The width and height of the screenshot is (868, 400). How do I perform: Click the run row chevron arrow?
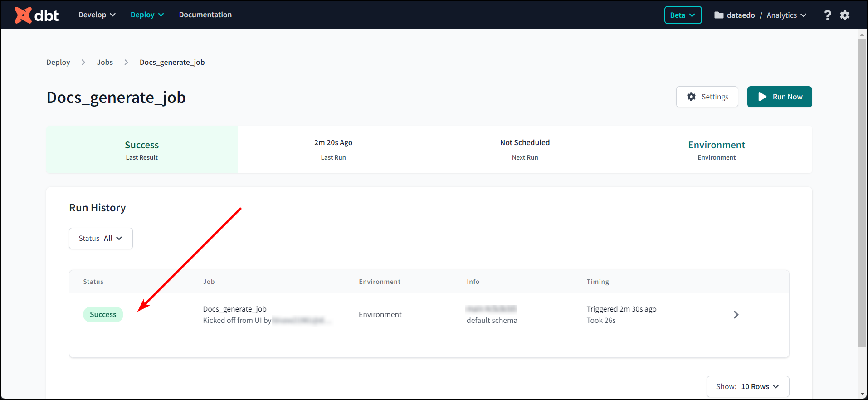(736, 315)
